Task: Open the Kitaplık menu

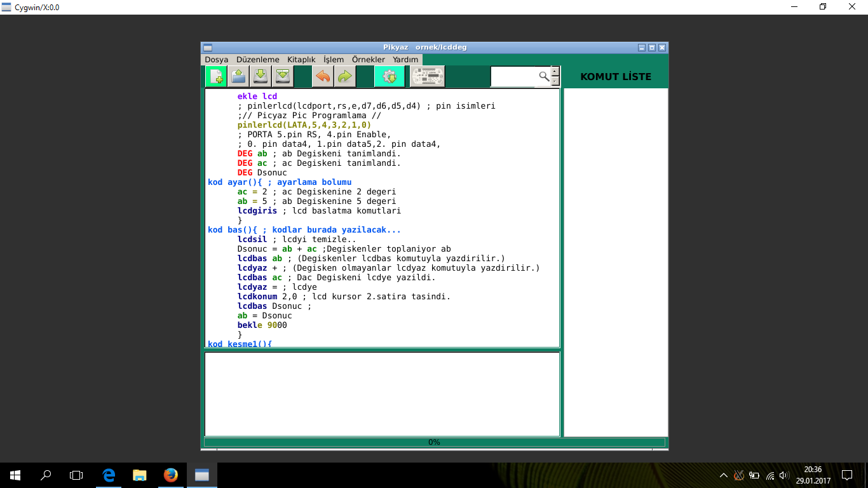Action: pyautogui.click(x=301, y=59)
